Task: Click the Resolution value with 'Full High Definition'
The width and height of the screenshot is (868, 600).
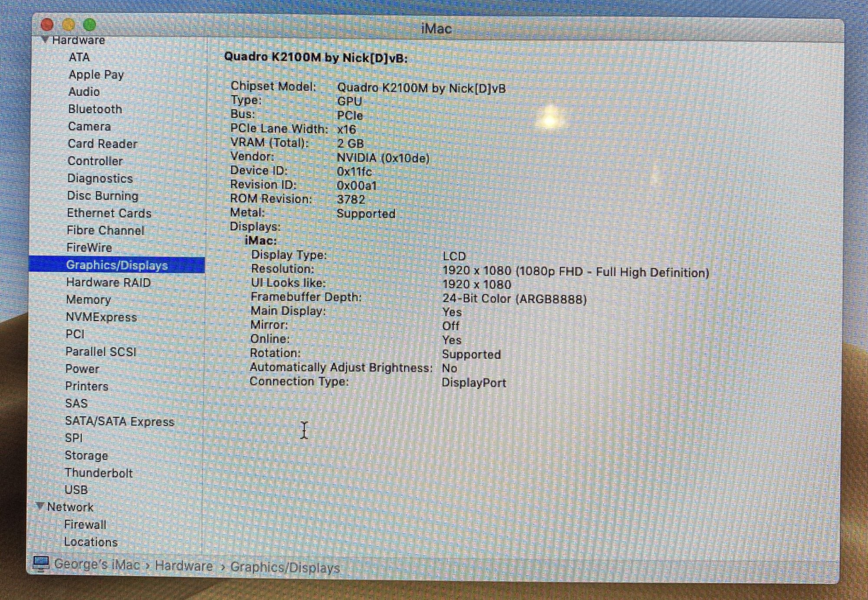Action: [x=575, y=272]
